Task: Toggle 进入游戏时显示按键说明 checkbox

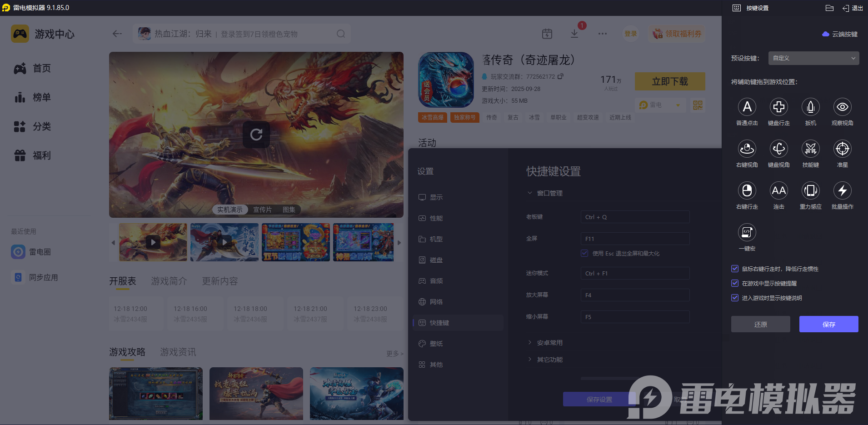Action: pos(735,298)
